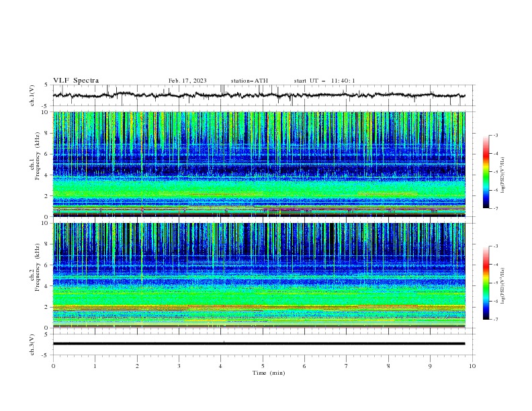The height and width of the screenshot is (411, 532).
Task: Click the '-6' tick on ch.1 colorbar
Action: pyautogui.click(x=495, y=190)
